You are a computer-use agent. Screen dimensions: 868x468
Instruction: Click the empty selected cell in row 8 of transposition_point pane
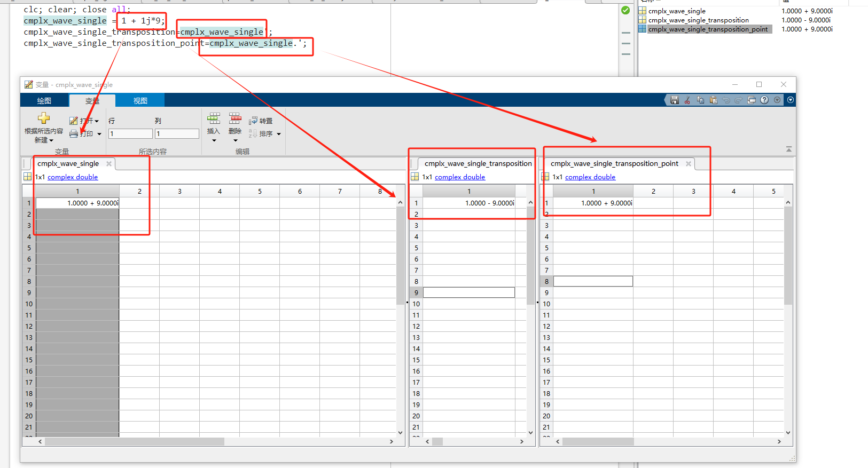tap(593, 281)
